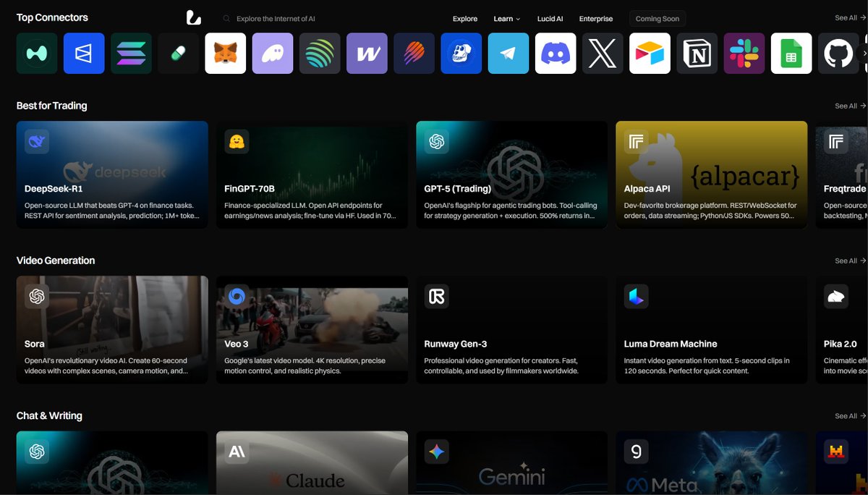
Task: See All in Video Generation
Action: tap(850, 261)
